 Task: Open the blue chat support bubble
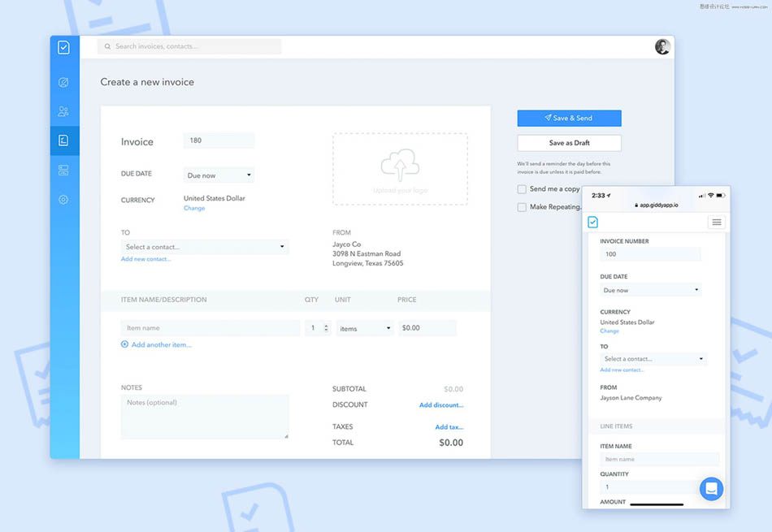click(x=711, y=488)
